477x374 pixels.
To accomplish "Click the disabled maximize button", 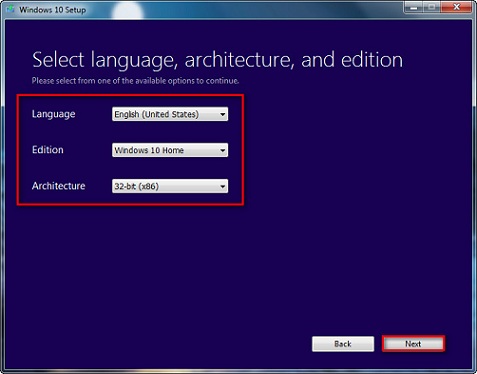I will tap(432, 7).
